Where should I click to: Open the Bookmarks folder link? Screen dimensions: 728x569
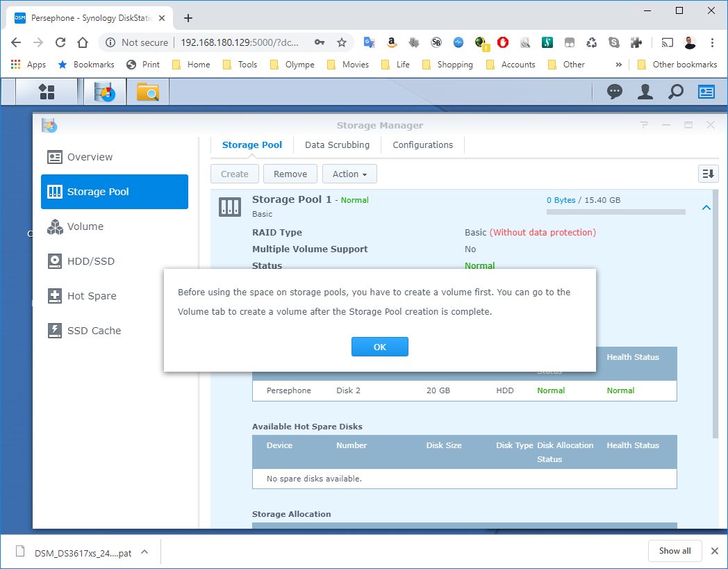(86, 65)
